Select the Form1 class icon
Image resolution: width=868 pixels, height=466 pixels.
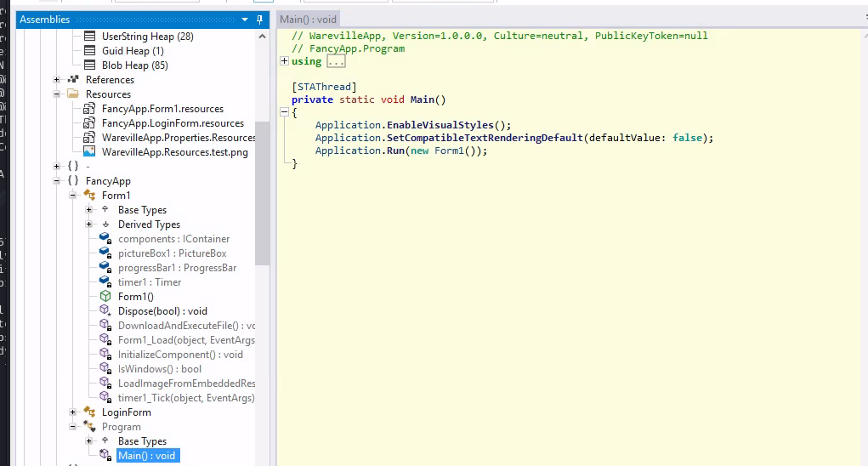pyautogui.click(x=89, y=196)
